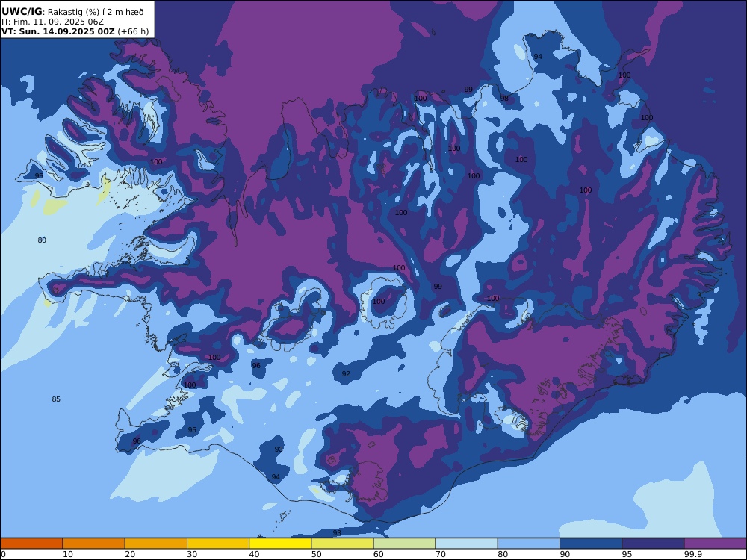747x560 pixels.
Task: Pick the bright yellow 40–50 legend swatch
Action: pos(280,544)
